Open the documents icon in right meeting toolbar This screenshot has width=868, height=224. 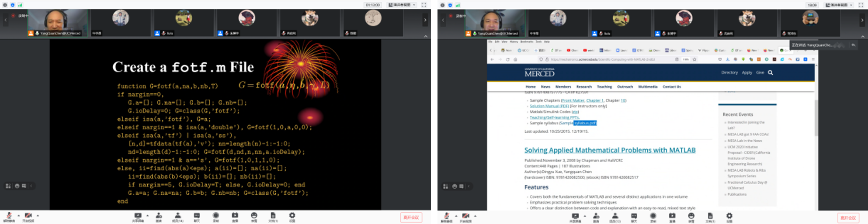click(710, 217)
